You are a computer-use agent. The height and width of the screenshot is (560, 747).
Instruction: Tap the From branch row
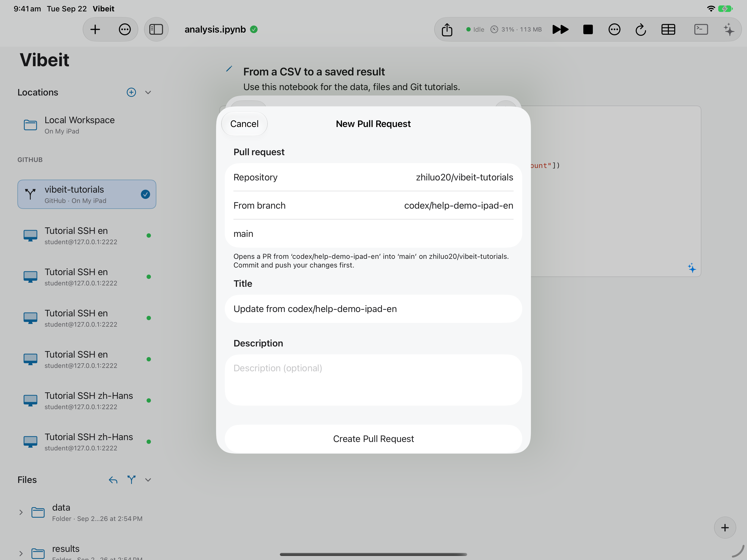tap(373, 205)
